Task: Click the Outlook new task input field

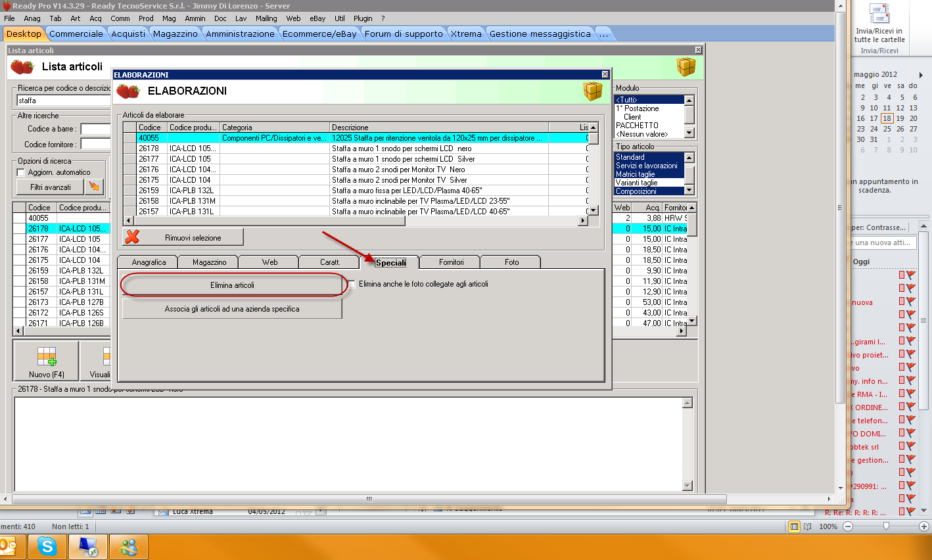Action: tap(883, 243)
